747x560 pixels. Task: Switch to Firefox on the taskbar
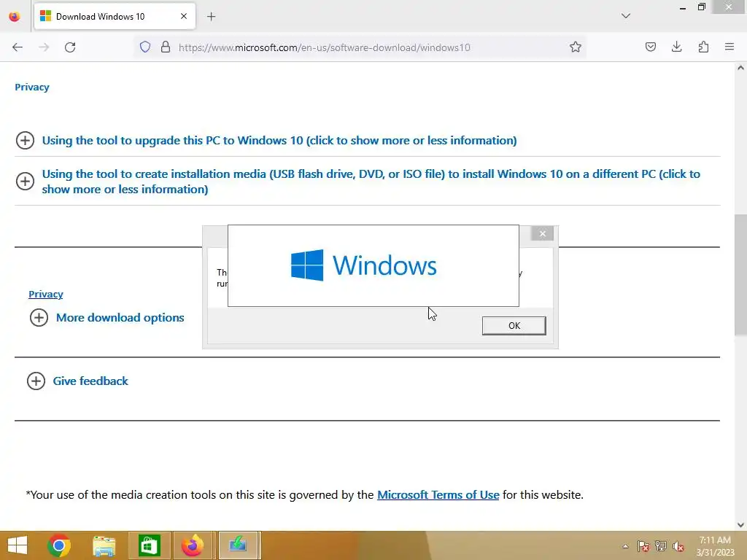(193, 545)
